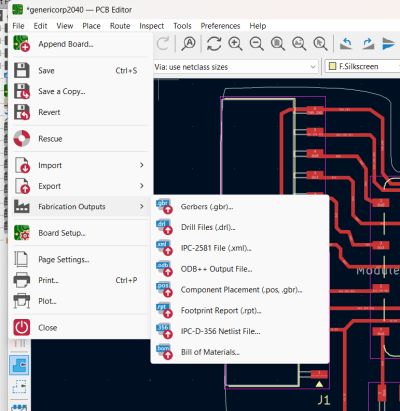Choose Print from the File menu

[x=80, y=280]
